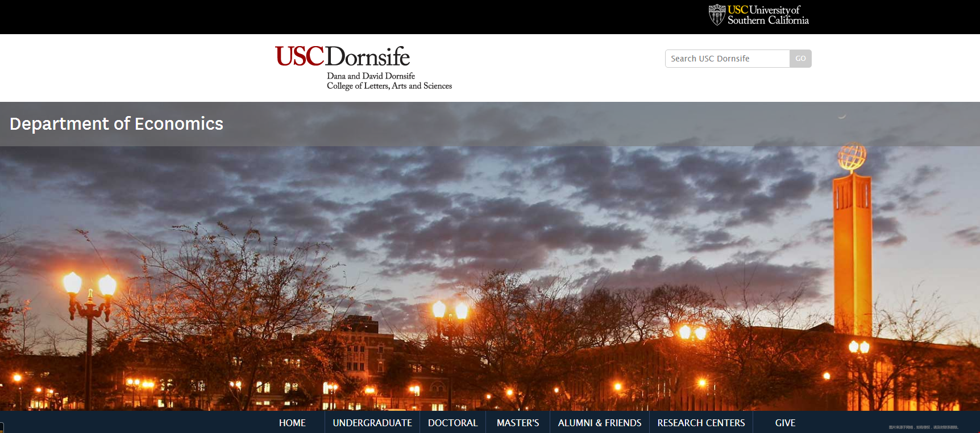Open the USC Dornsife college logo link
This screenshot has width=980, height=433.
[x=364, y=68]
